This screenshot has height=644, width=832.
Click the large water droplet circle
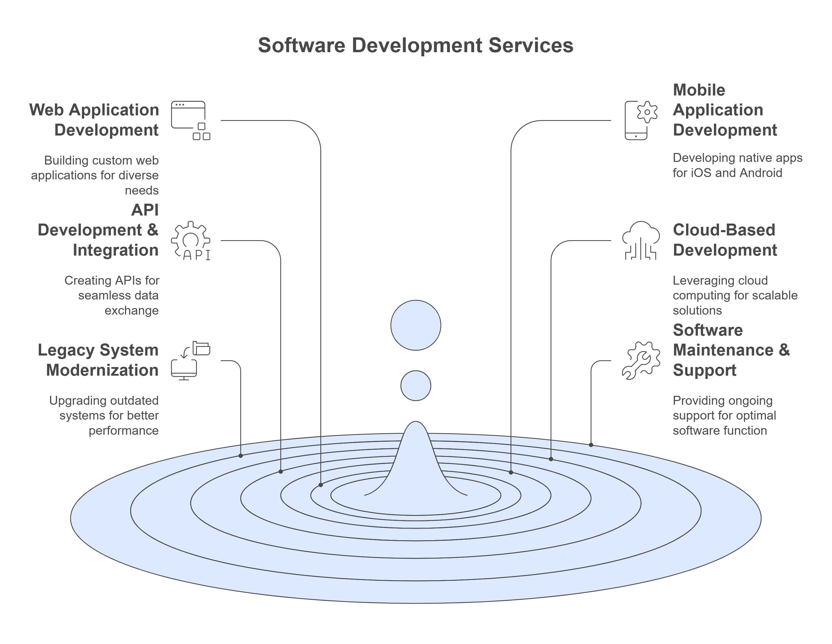pyautogui.click(x=416, y=325)
